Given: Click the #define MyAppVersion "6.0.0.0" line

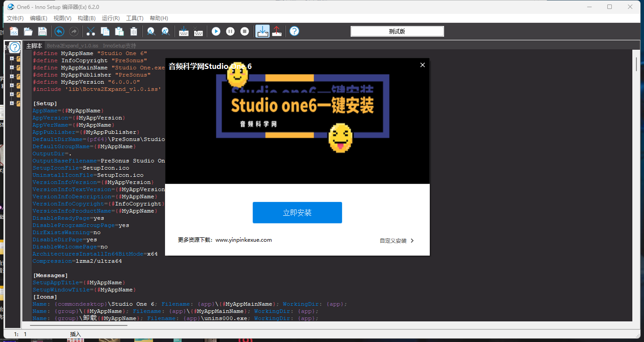Looking at the screenshot, I should point(86,82).
